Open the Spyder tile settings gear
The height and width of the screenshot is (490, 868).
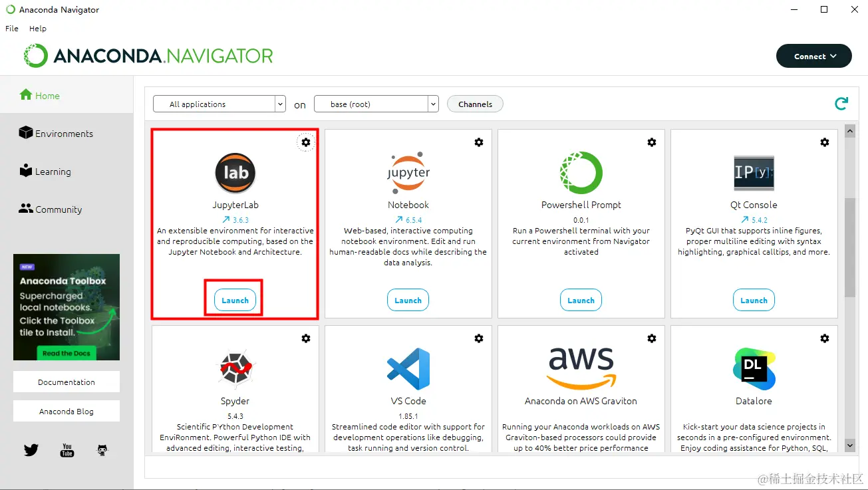coord(305,338)
